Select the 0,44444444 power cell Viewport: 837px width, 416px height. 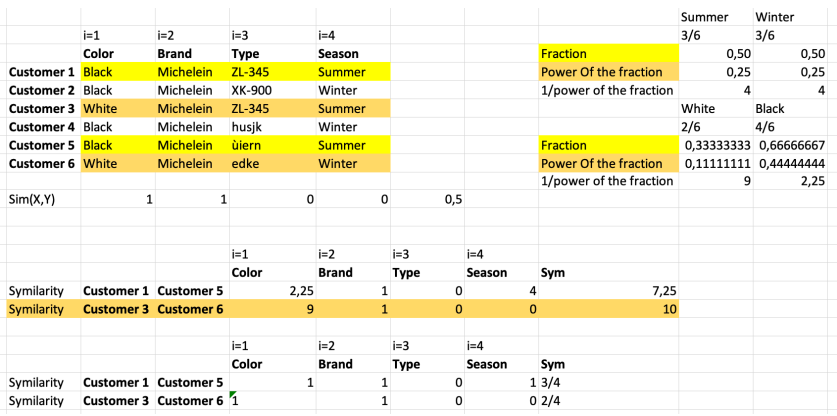tap(791, 163)
